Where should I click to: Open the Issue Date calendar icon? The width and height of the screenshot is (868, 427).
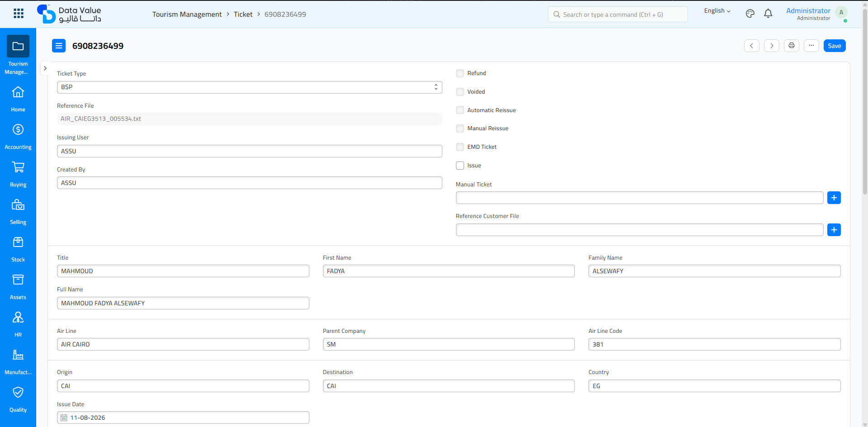[64, 418]
